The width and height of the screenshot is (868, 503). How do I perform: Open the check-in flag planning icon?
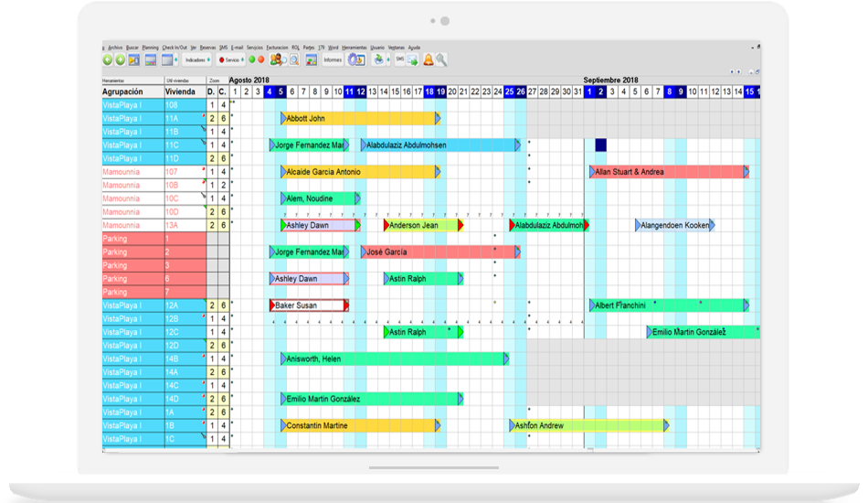point(134,59)
